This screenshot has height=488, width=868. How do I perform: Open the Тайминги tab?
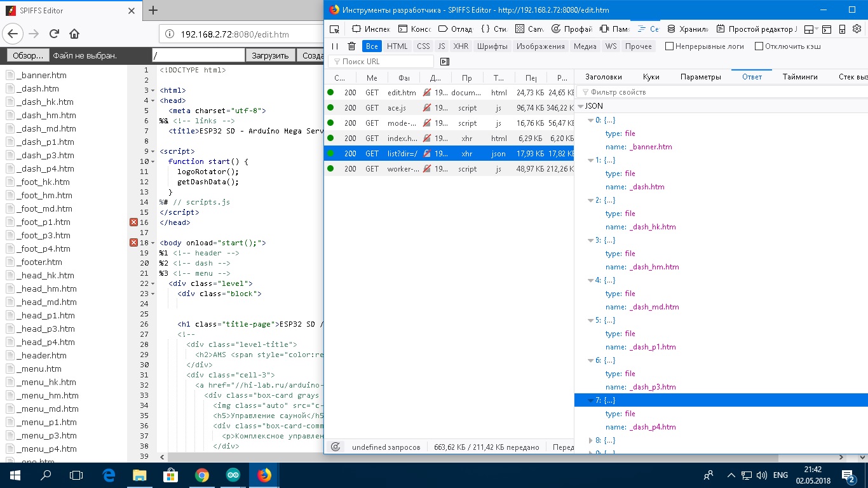800,77
